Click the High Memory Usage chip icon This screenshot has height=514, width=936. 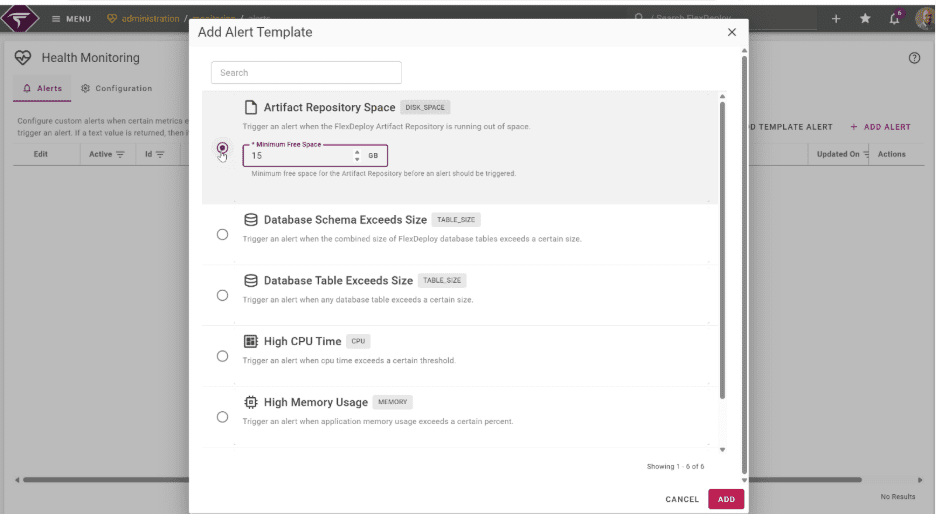click(251, 402)
